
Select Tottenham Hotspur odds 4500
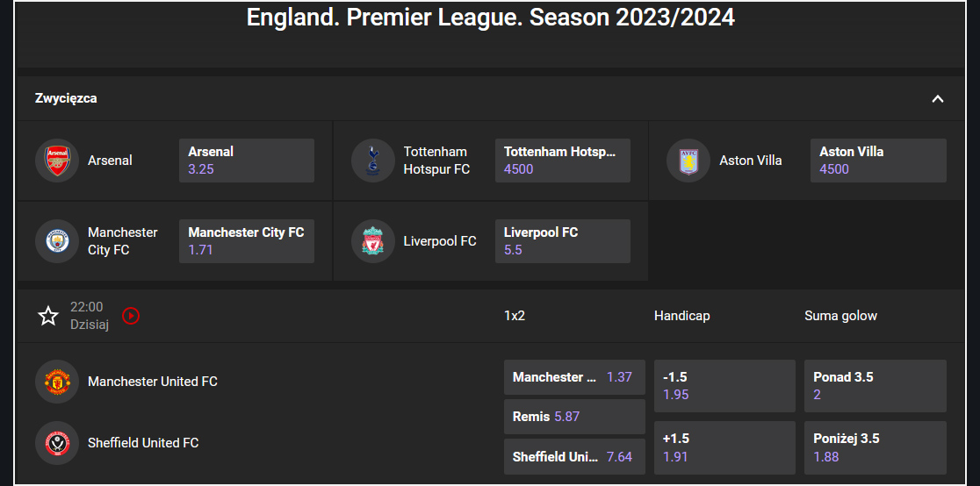563,161
